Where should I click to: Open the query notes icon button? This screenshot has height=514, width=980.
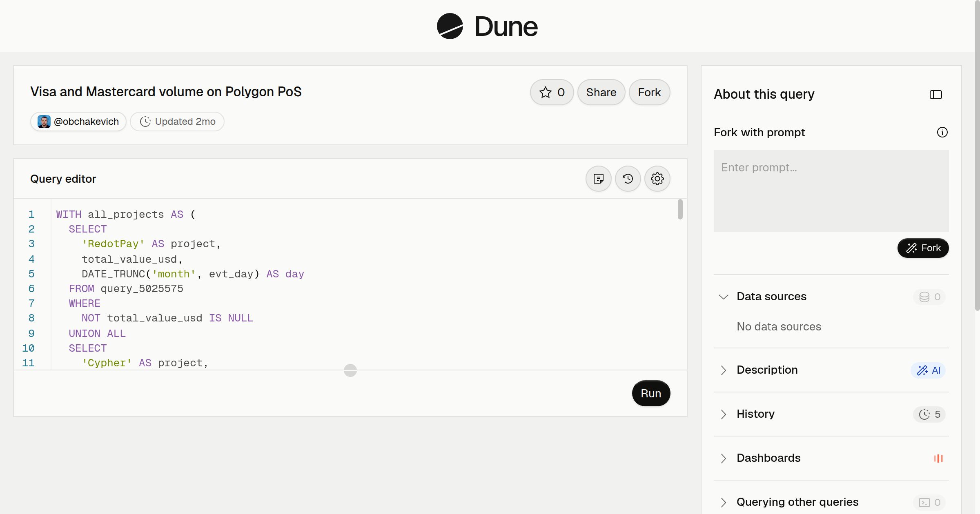598,179
